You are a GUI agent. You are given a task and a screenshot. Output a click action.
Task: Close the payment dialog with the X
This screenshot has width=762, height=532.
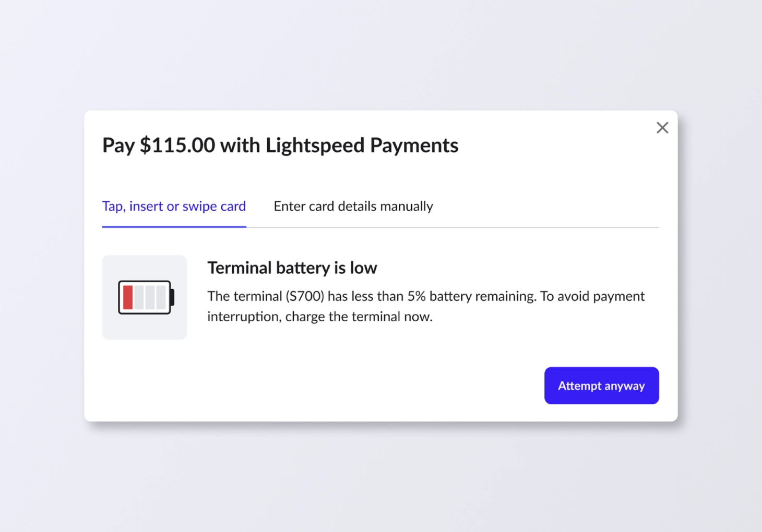(662, 128)
